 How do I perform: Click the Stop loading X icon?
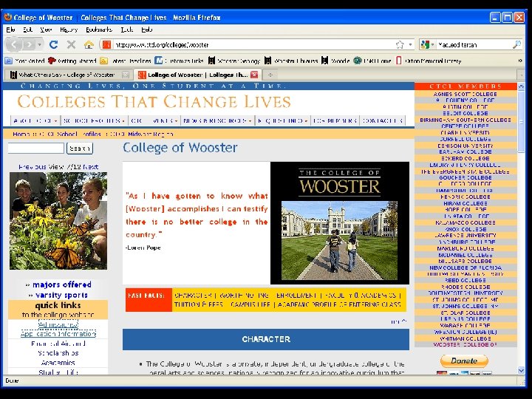click(x=71, y=44)
